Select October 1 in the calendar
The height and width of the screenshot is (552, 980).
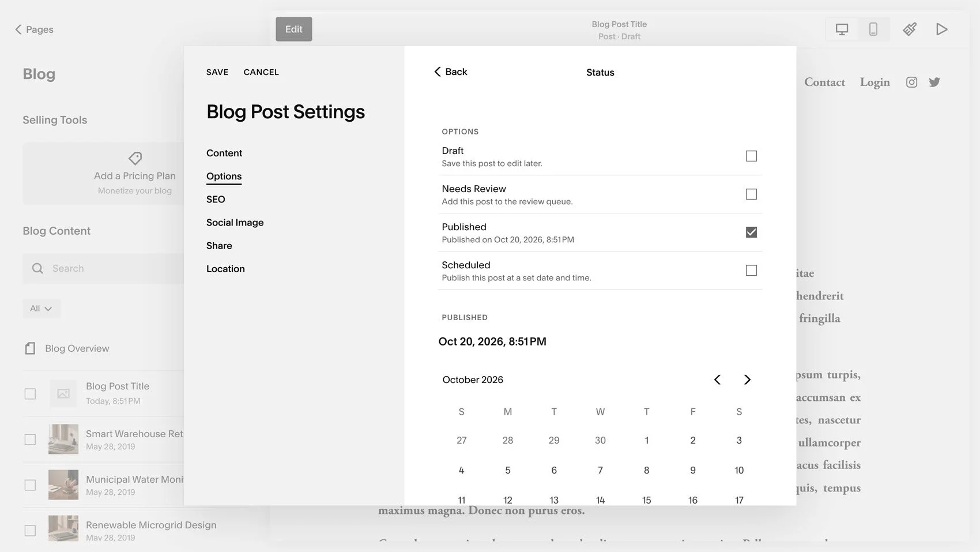(x=646, y=440)
